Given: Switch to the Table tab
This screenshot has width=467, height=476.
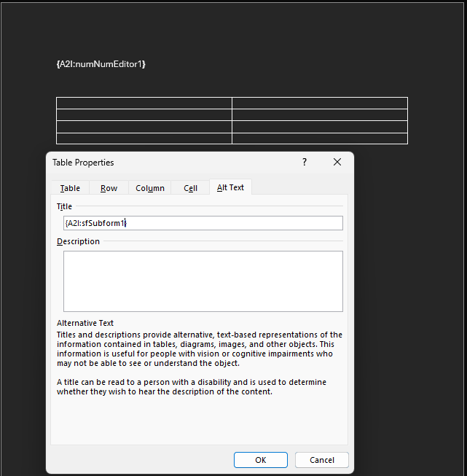Looking at the screenshot, I should [70, 188].
